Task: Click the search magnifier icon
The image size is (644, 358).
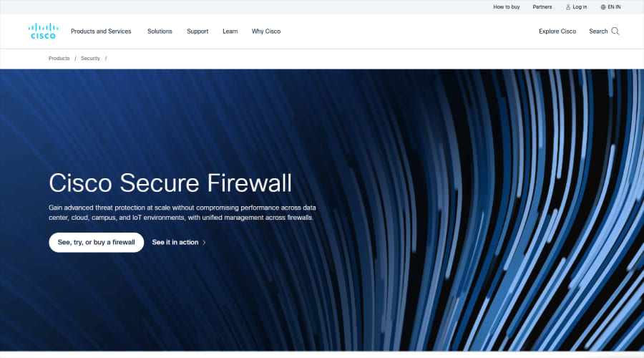Action: [x=615, y=32]
